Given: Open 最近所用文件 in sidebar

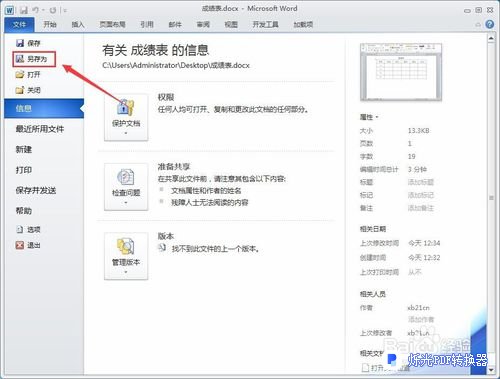Looking at the screenshot, I should [x=40, y=129].
